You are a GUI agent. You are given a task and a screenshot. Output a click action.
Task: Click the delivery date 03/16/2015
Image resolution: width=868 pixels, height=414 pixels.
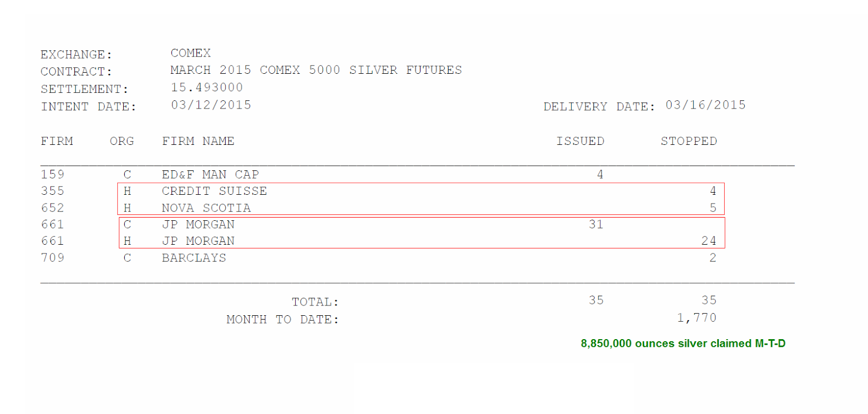[705, 105]
